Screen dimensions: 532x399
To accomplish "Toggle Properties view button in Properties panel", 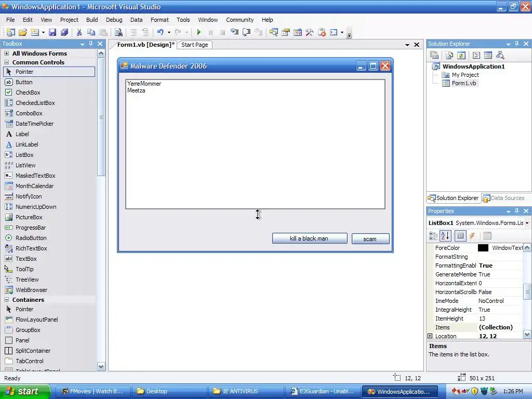I will click(460, 236).
